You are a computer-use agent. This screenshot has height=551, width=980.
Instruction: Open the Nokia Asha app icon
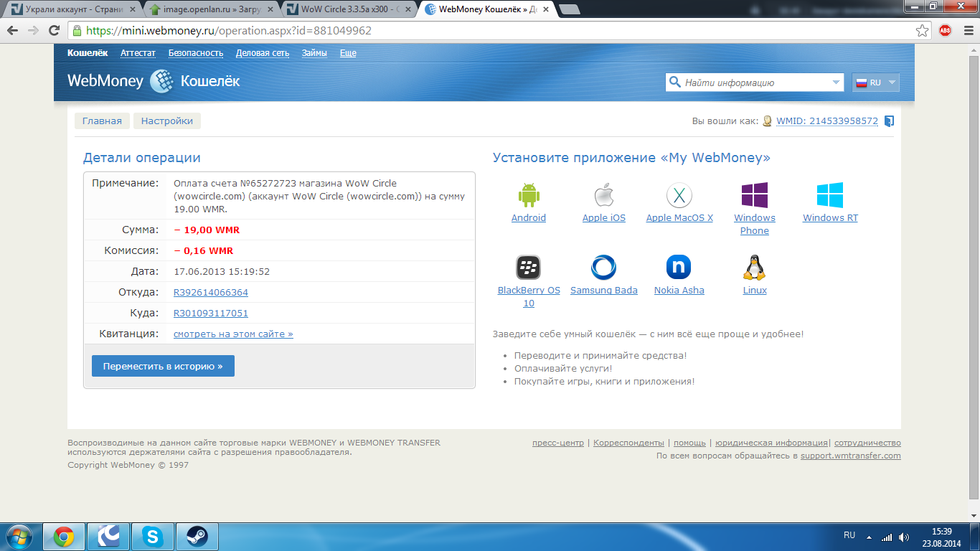[x=679, y=268]
